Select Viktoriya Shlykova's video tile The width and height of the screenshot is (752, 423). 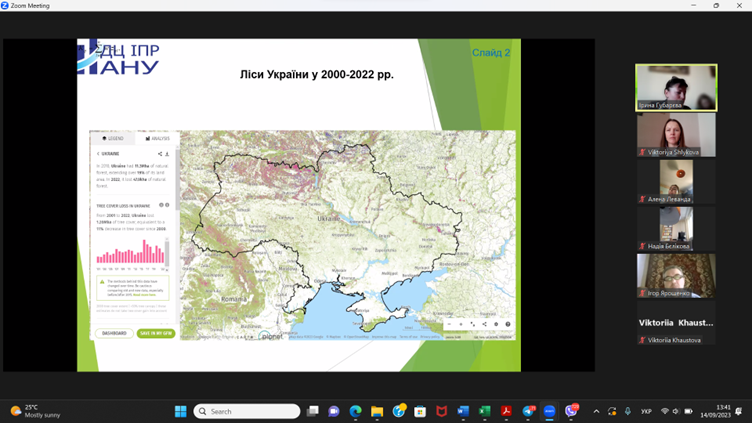[676, 134]
